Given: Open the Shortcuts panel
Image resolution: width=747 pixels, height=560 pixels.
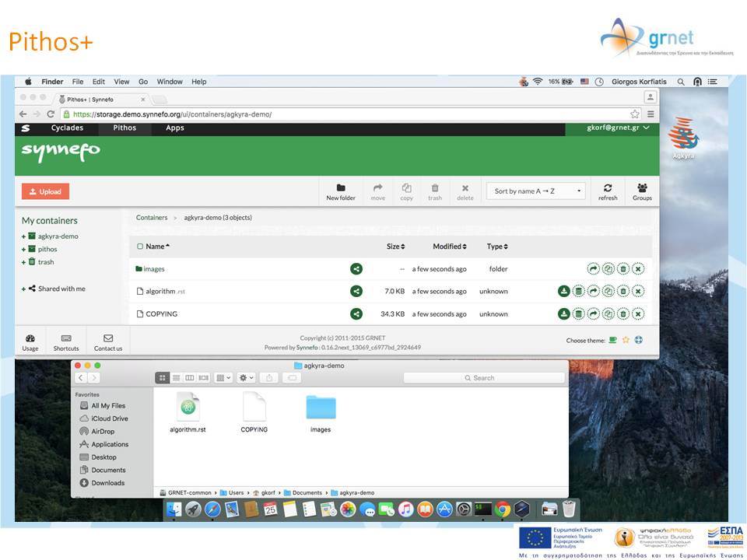Looking at the screenshot, I should 66,342.
